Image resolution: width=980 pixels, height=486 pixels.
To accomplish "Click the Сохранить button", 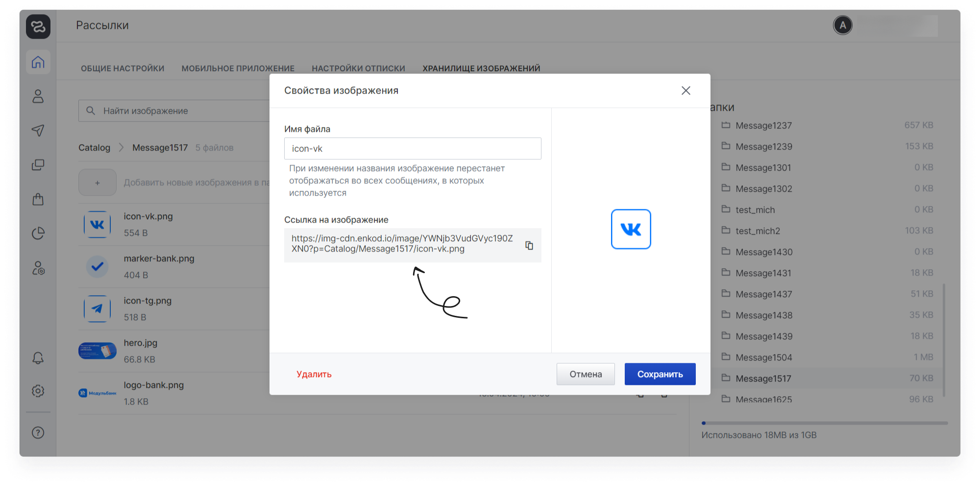I will [660, 374].
